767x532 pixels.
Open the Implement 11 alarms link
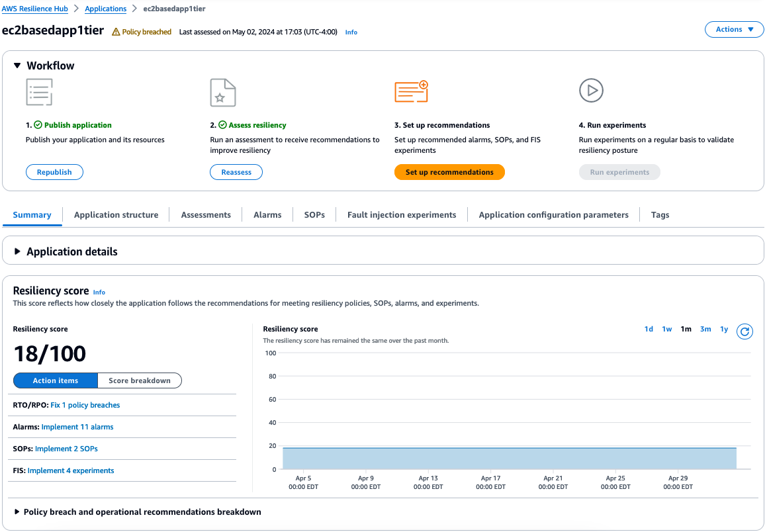point(77,427)
